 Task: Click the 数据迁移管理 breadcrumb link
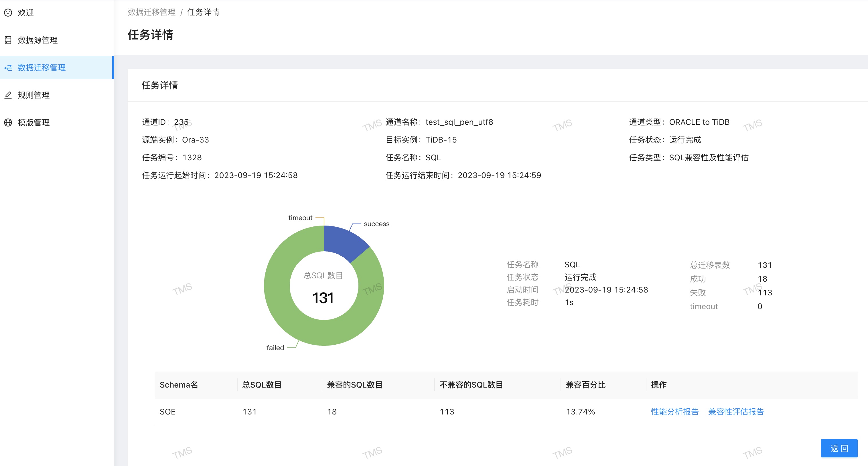point(151,12)
